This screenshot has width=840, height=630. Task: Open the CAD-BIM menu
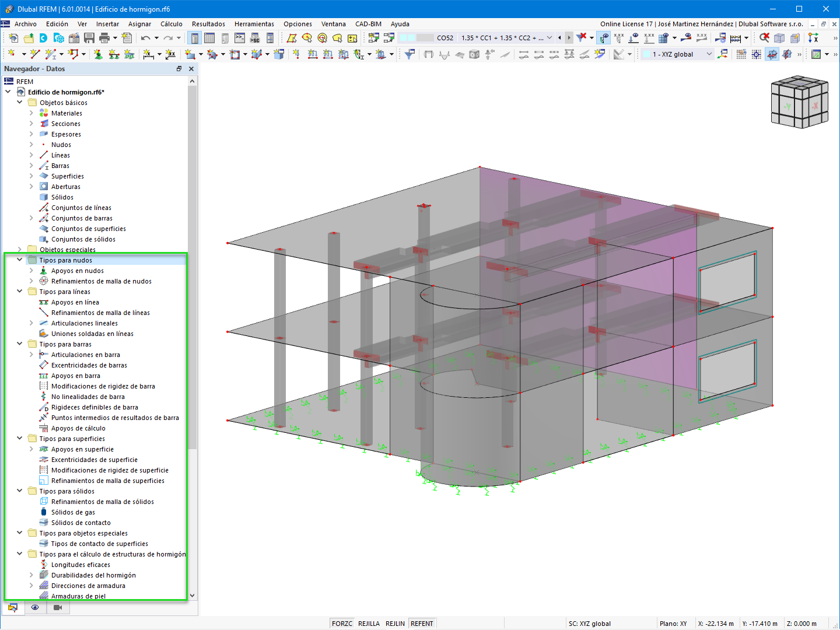pyautogui.click(x=368, y=24)
